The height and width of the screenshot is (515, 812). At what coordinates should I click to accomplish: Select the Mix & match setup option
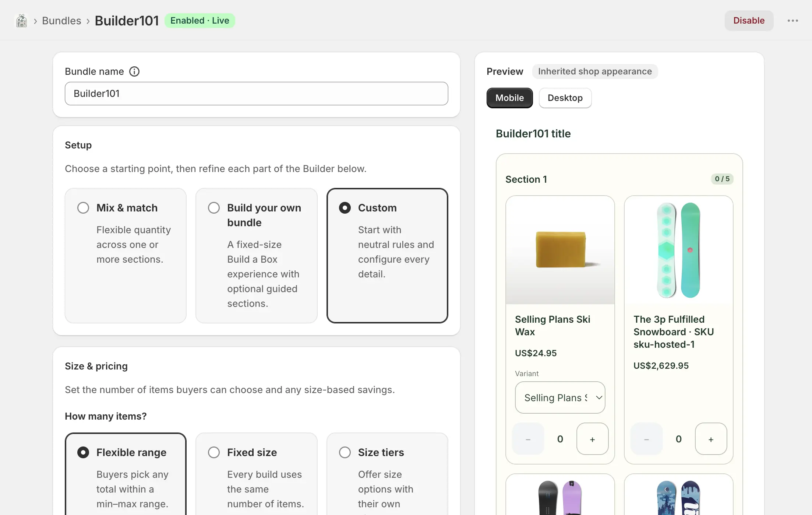pos(126,256)
